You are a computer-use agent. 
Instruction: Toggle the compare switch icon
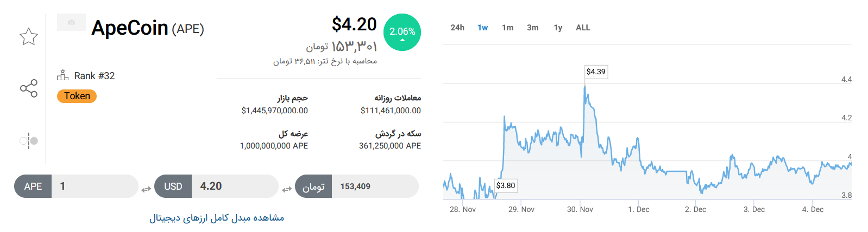coord(29,141)
